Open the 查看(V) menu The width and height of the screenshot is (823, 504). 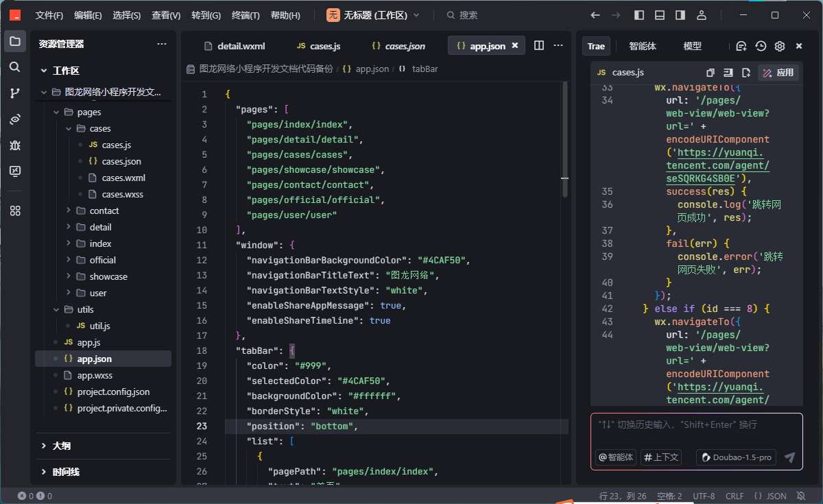(166, 15)
